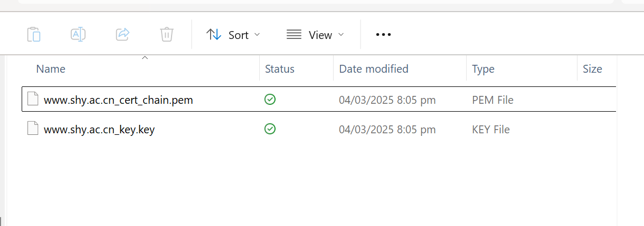Image resolution: width=644 pixels, height=226 pixels.
Task: Click the Rename icon in toolbar
Action: [x=78, y=35]
